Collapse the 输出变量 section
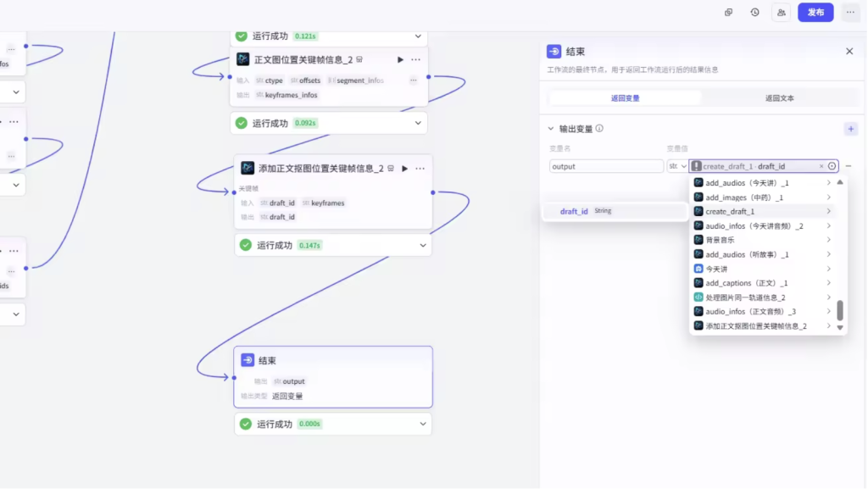 [551, 129]
